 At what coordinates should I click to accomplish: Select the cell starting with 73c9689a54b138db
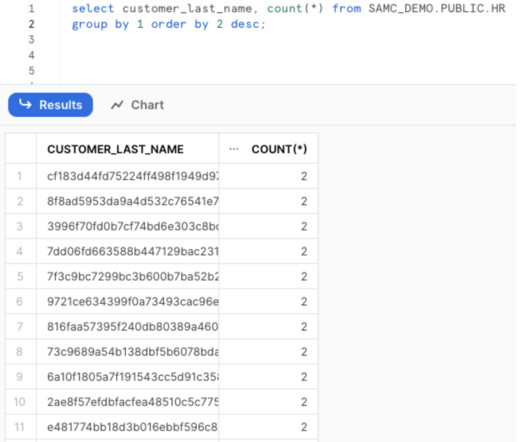pyautogui.click(x=127, y=352)
